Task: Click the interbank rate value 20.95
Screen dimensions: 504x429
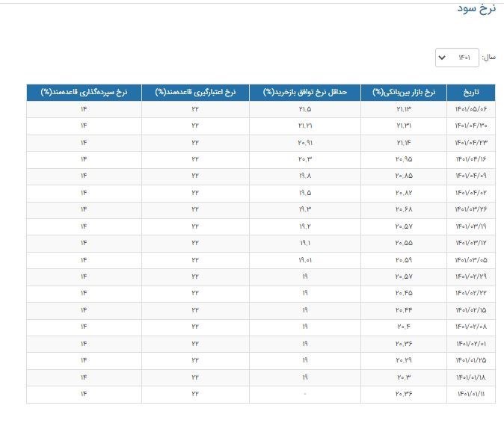Action: click(x=404, y=160)
